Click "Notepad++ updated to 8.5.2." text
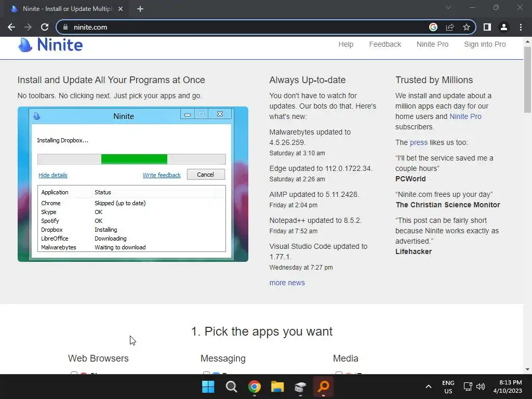Viewport: 532px width, 399px height. point(315,220)
